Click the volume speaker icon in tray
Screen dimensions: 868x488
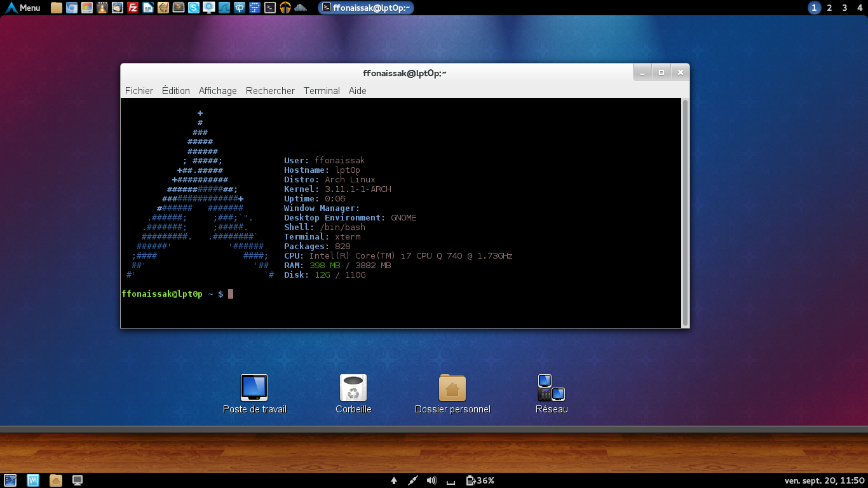click(x=432, y=480)
